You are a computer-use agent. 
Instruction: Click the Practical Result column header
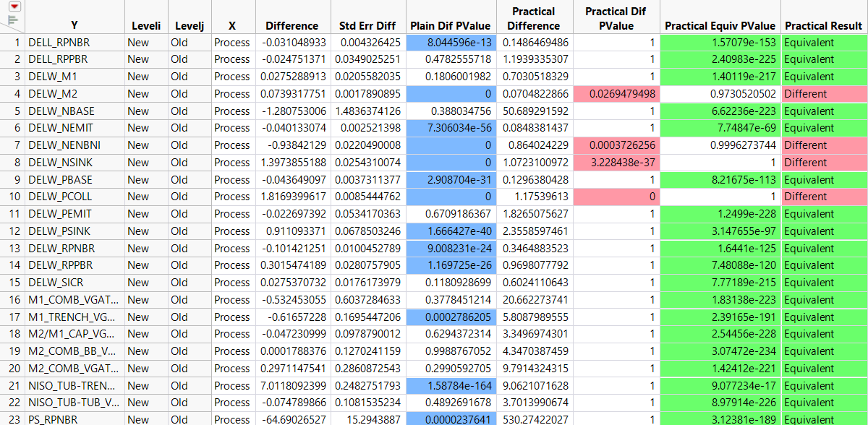click(824, 26)
